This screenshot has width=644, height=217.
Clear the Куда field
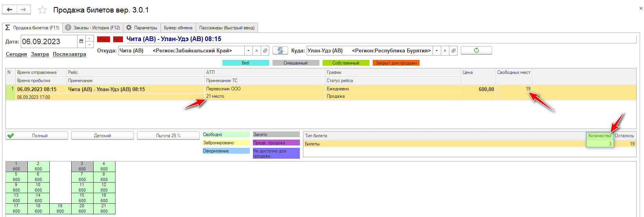pyautogui.click(x=445, y=50)
